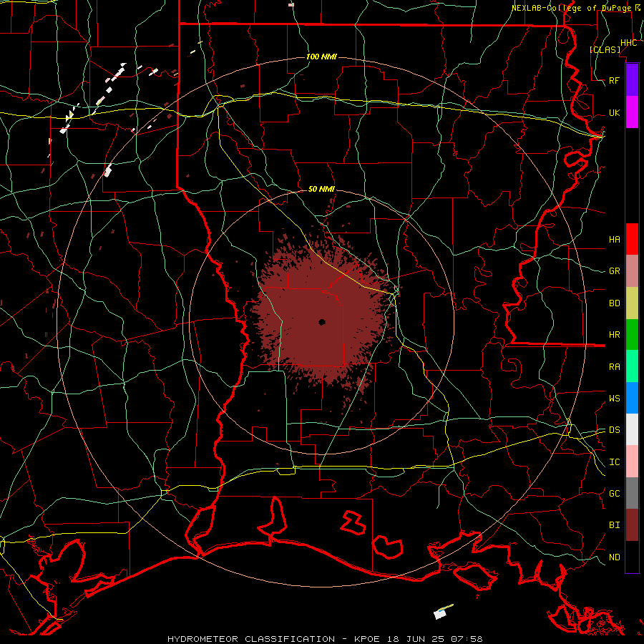The image size is (644, 644).
Task: Click the 100 NMI range ring label
Action: pos(321,57)
